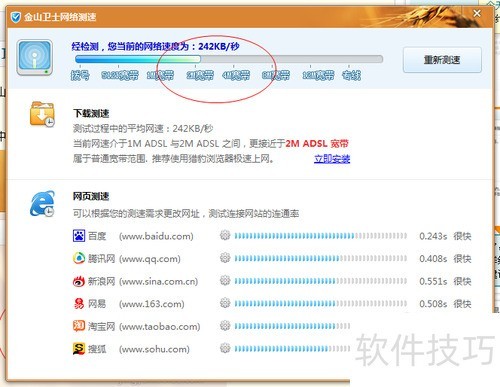Click the 0.508s response time value
Image resolution: width=500 pixels, height=387 pixels.
(x=433, y=304)
